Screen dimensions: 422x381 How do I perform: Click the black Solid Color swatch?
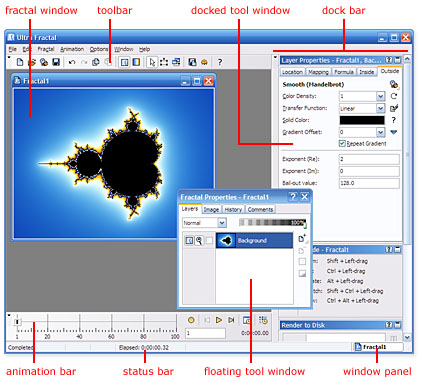click(362, 120)
